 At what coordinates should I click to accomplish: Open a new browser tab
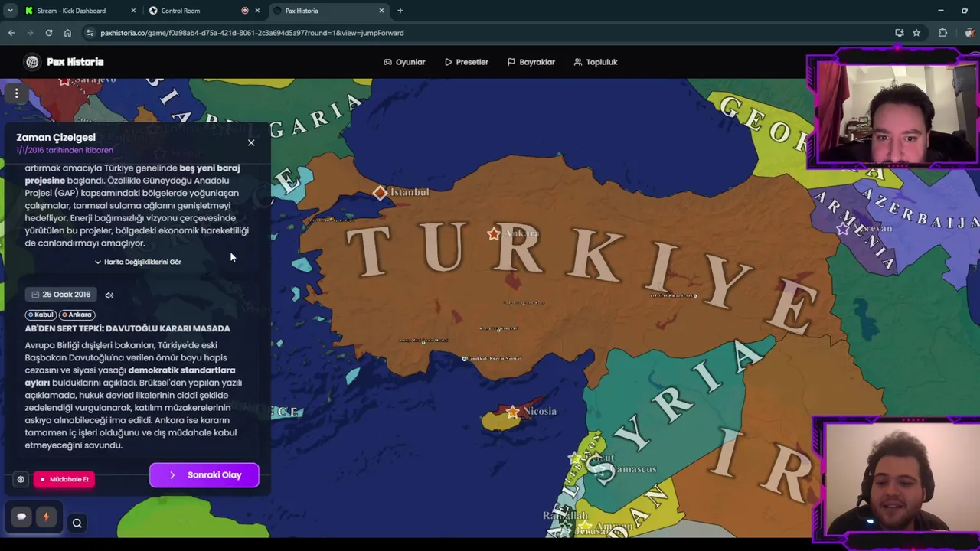pyautogui.click(x=400, y=11)
